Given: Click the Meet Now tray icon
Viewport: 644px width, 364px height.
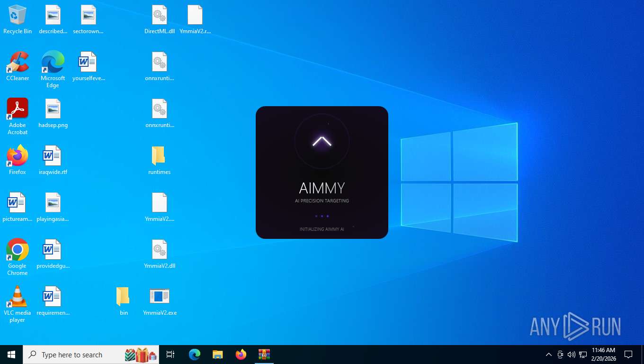Looking at the screenshot, I should coord(560,355).
